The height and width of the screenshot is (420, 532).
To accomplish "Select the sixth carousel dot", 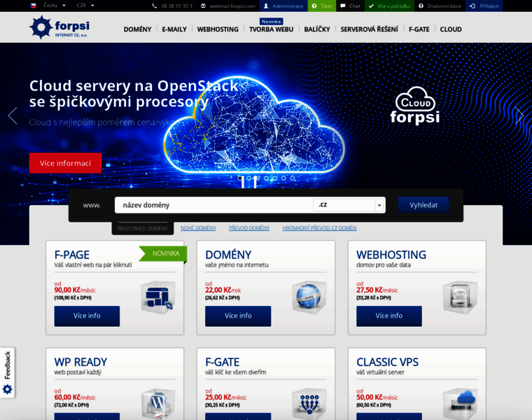I will [x=283, y=178].
